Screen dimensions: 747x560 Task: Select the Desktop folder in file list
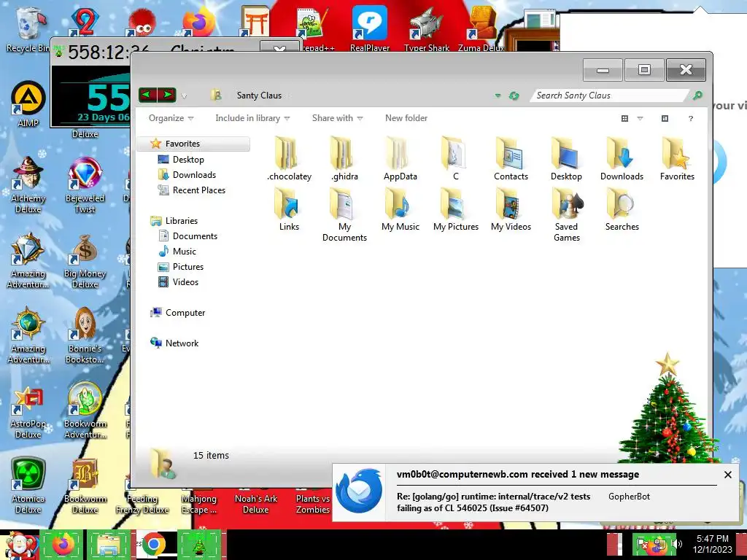pyautogui.click(x=566, y=158)
